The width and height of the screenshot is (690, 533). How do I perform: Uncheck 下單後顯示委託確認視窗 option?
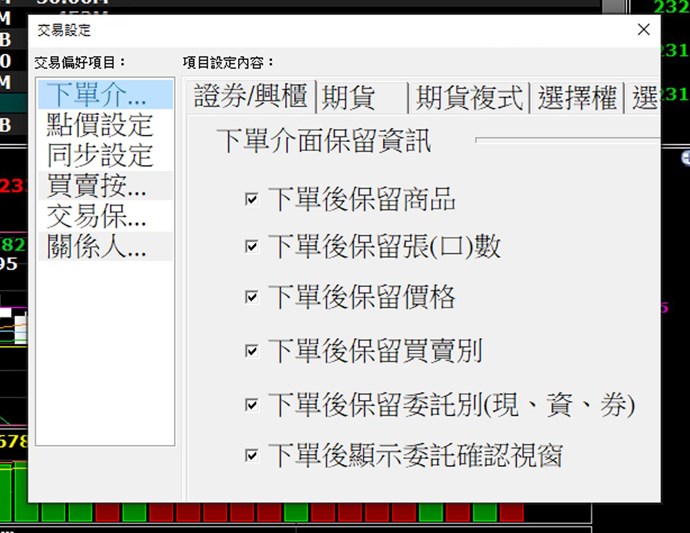pos(251,456)
